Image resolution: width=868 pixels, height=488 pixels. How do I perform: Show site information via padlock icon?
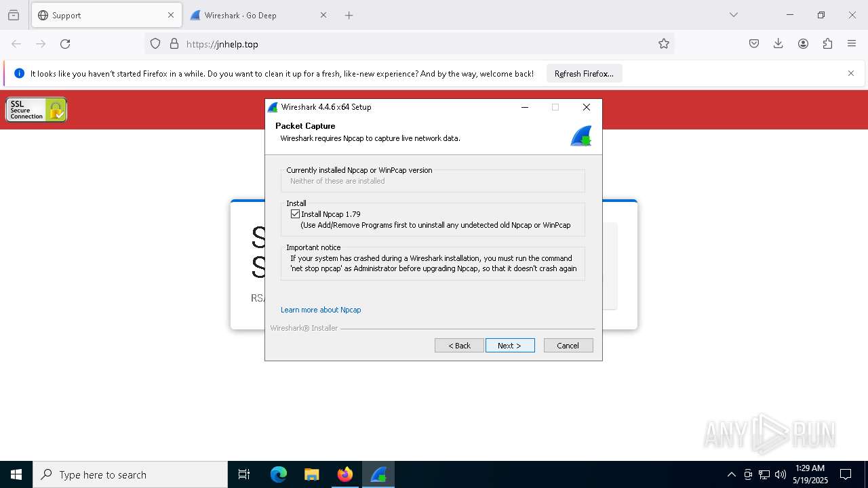point(174,44)
